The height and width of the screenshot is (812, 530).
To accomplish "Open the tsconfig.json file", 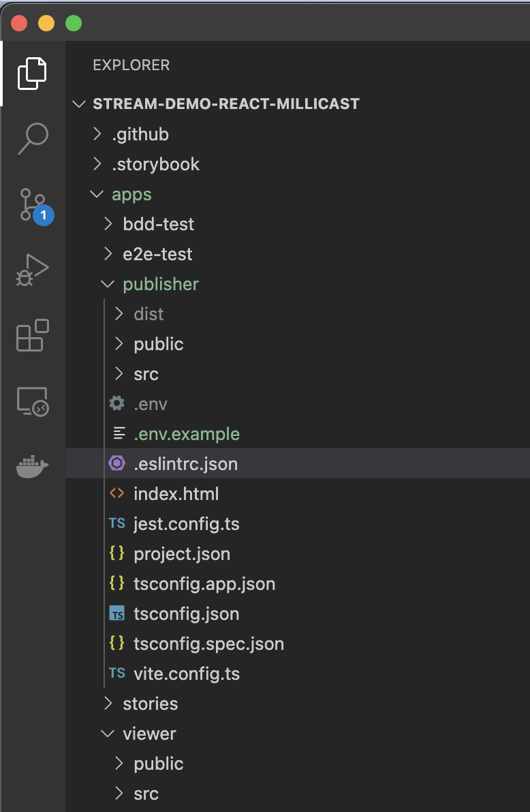I will click(187, 614).
